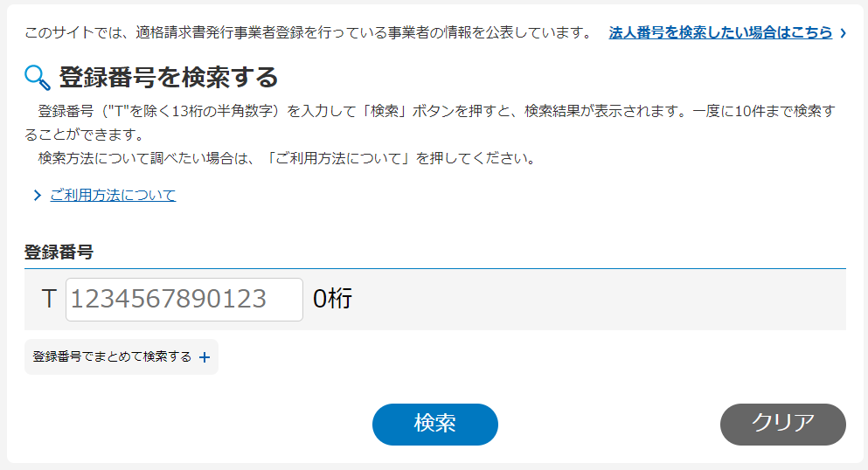The height and width of the screenshot is (470, 868).
Task: Click the T prefix before the input
Action: 49,299
